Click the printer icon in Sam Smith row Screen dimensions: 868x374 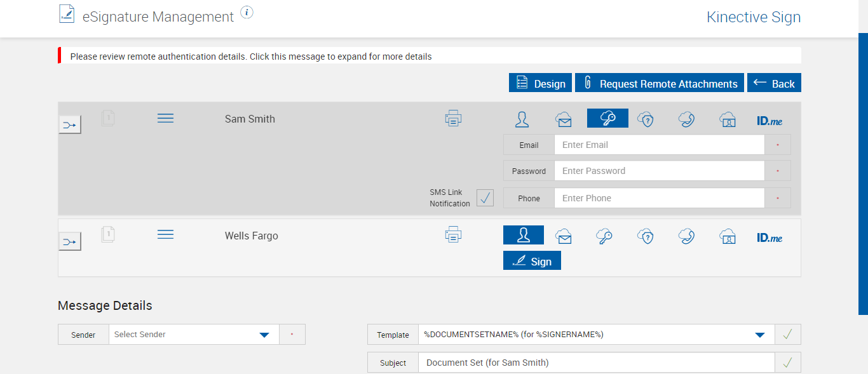click(x=453, y=118)
